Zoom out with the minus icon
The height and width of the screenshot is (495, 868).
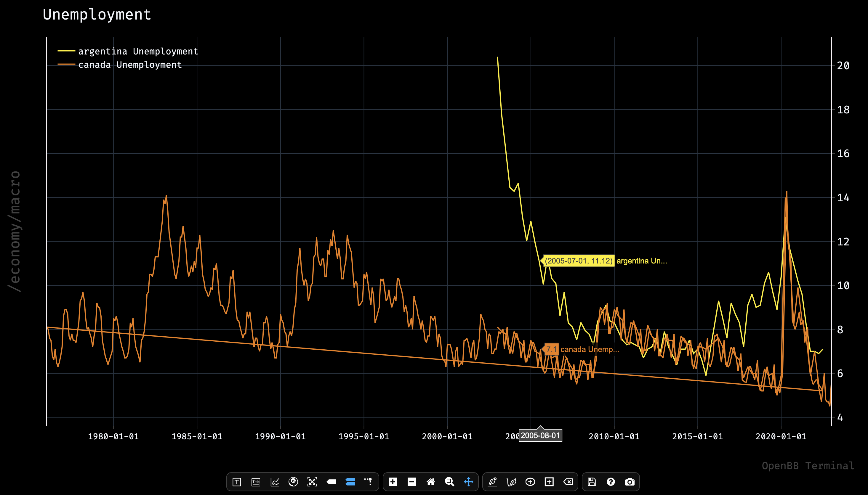411,482
